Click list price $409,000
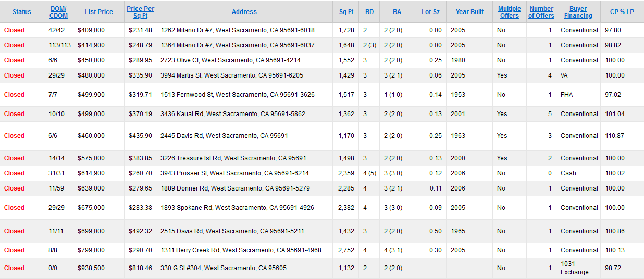 91,30
